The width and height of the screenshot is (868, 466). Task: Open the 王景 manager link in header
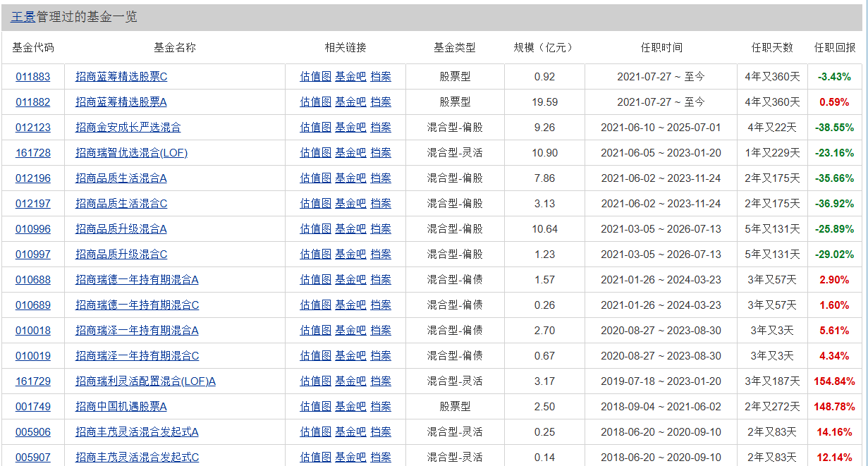coord(23,17)
